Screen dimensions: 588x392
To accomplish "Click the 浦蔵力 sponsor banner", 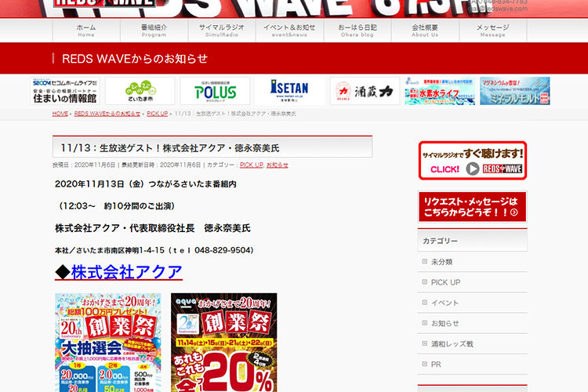I will [365, 91].
